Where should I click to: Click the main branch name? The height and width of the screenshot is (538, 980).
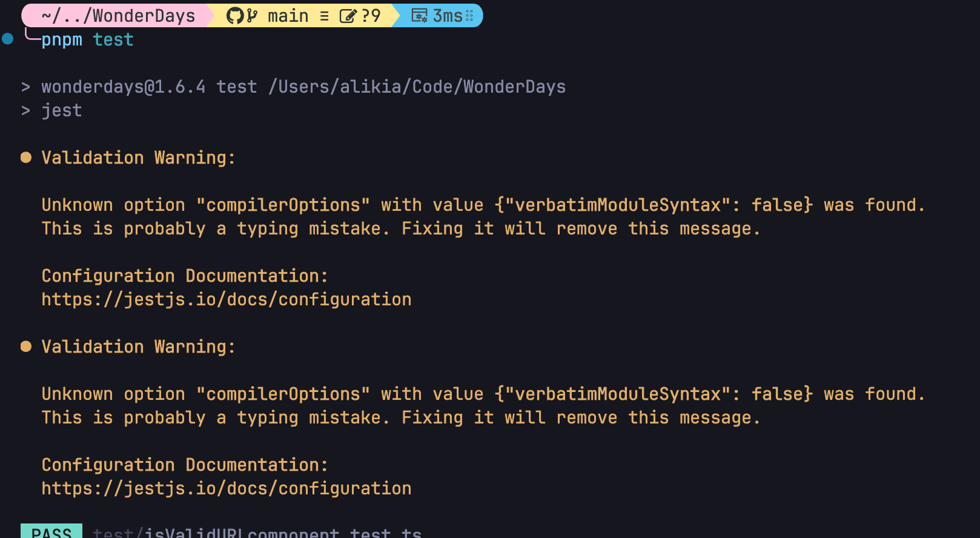[x=288, y=16]
